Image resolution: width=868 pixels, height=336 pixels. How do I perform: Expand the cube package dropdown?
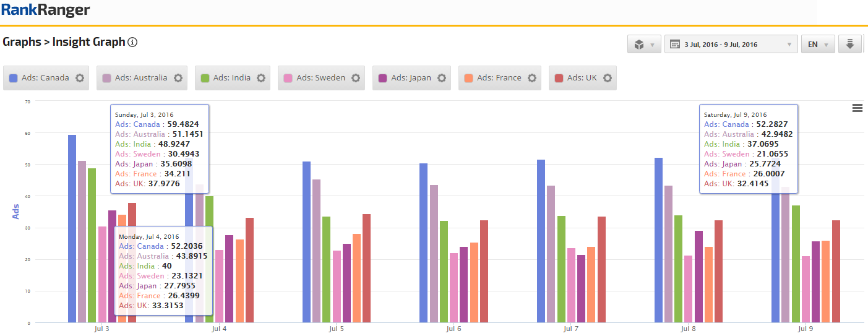click(x=644, y=45)
